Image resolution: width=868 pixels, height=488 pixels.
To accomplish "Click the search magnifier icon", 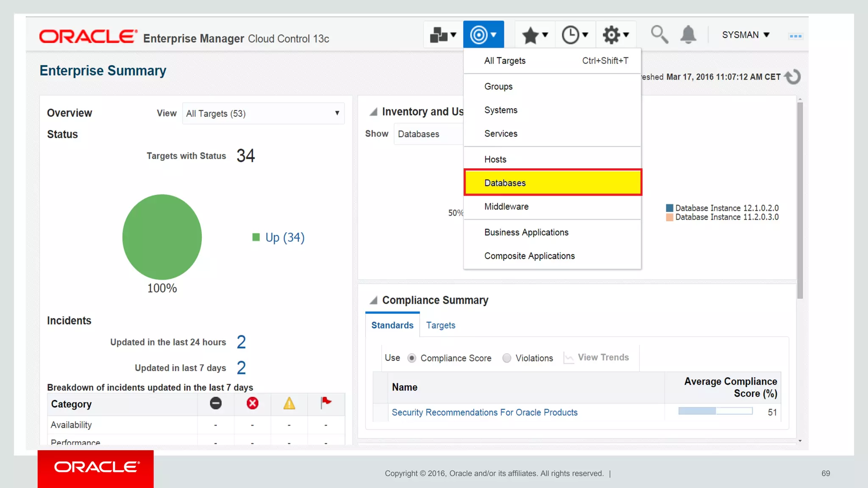I will 659,35.
